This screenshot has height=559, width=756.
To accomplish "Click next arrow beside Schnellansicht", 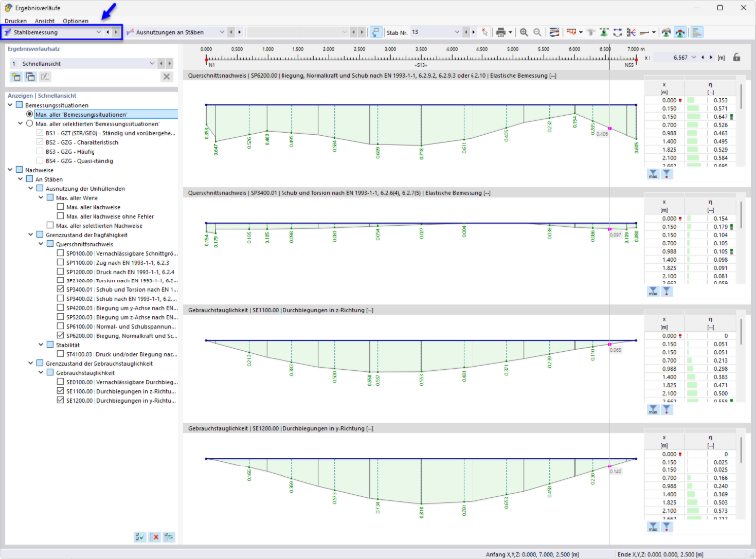I will (169, 64).
